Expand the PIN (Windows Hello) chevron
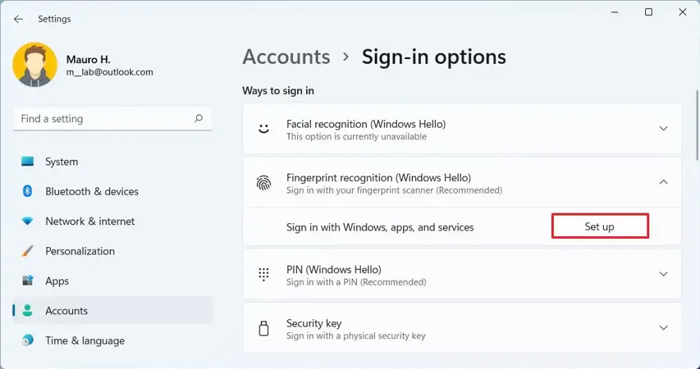 663,274
